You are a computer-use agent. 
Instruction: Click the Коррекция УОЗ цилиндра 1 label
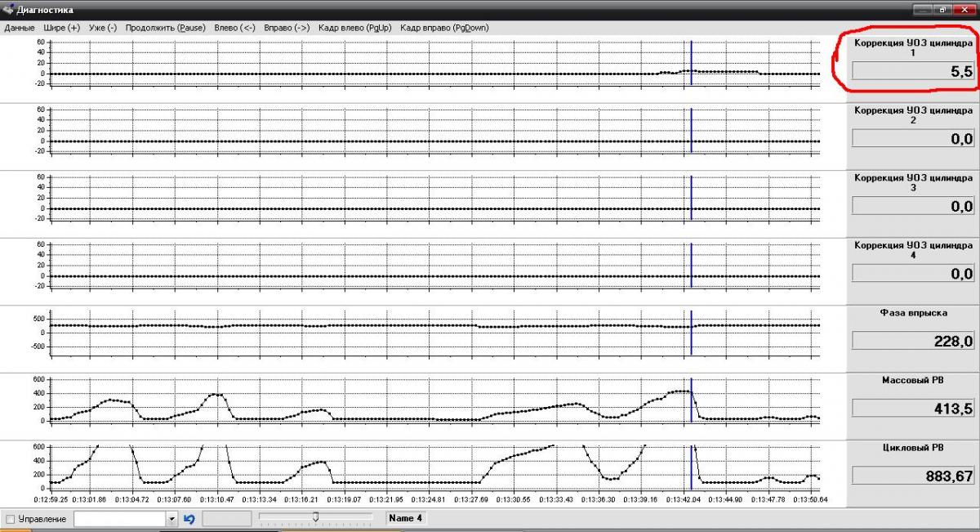(913, 47)
